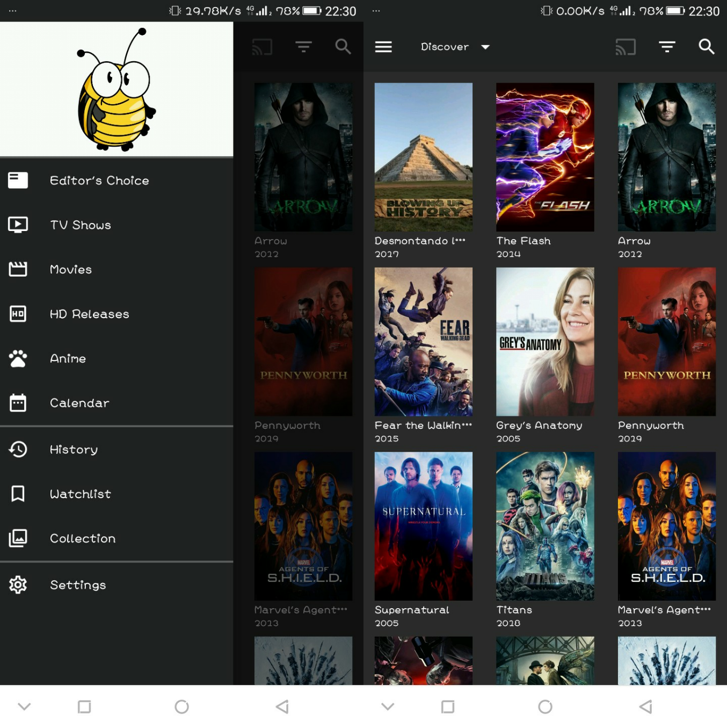Choose the Supernatural poster
Screen dimensions: 727x728
point(424,526)
